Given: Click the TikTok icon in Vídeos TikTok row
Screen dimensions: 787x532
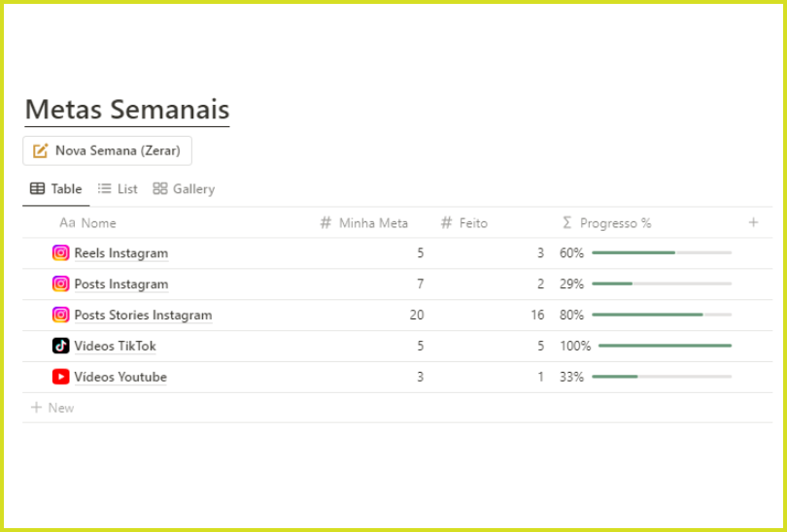Looking at the screenshot, I should tap(61, 346).
